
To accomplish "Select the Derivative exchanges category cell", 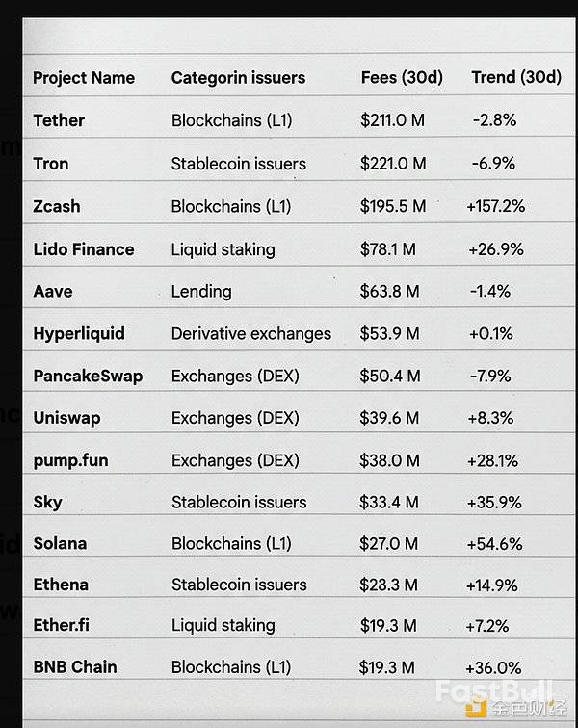I will coord(251,333).
